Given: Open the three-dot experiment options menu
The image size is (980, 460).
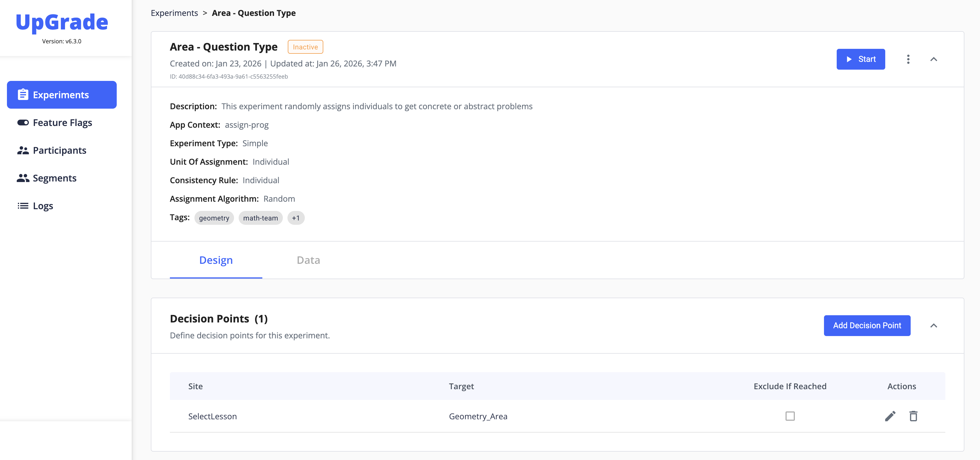Looking at the screenshot, I should tap(908, 59).
